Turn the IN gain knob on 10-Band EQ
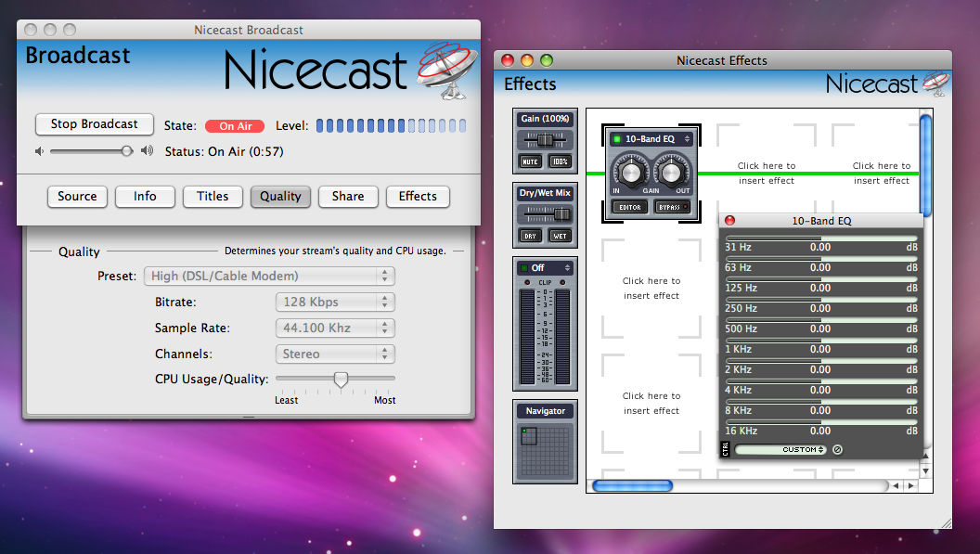The width and height of the screenshot is (980, 554). point(630,172)
